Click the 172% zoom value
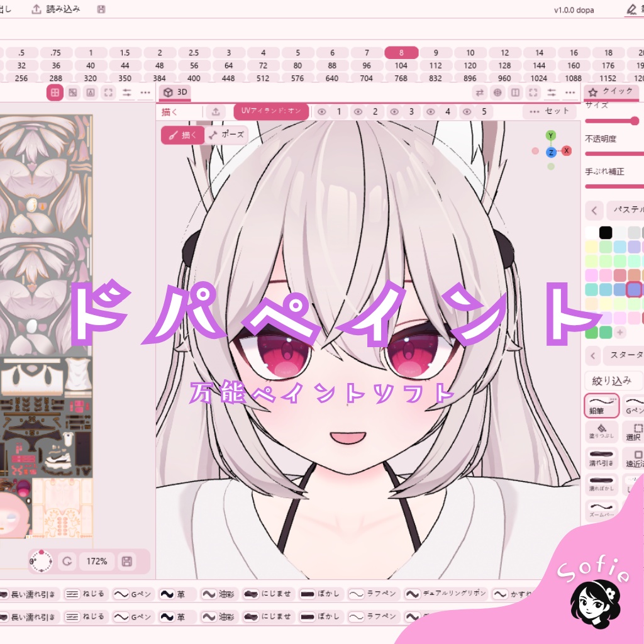644x644 pixels. click(97, 562)
